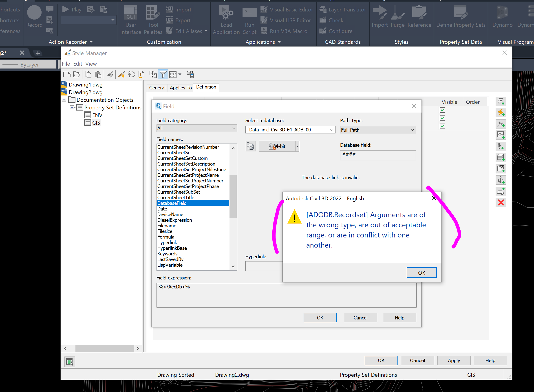Open the Field category dropdown
534x392 pixels.
point(197,128)
